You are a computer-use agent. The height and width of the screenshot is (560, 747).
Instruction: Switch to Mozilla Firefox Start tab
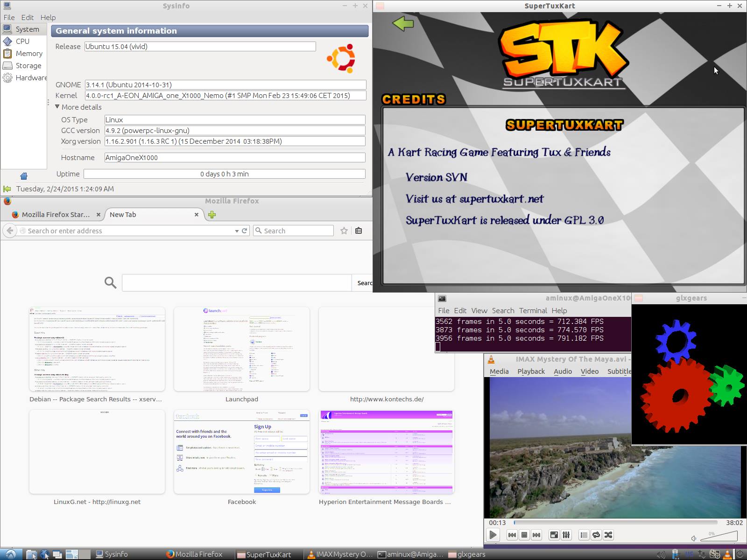tap(55, 215)
